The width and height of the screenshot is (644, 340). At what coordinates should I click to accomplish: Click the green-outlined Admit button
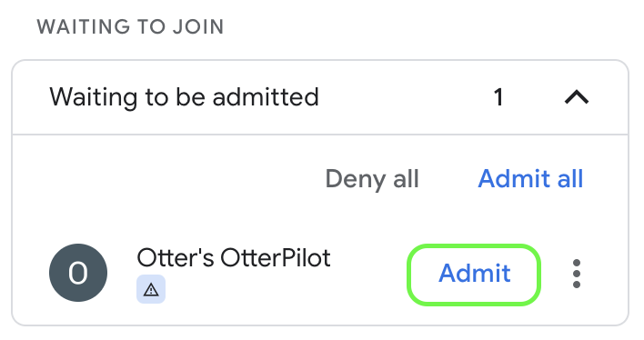tap(474, 275)
